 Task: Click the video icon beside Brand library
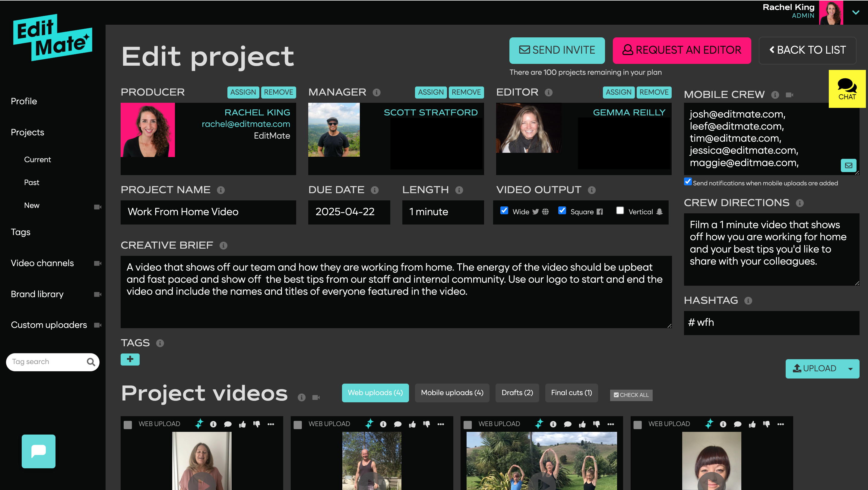click(98, 295)
